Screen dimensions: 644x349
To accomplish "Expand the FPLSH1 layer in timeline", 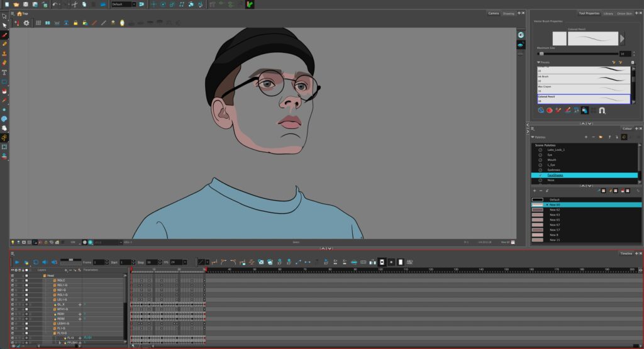I will point(60,343).
